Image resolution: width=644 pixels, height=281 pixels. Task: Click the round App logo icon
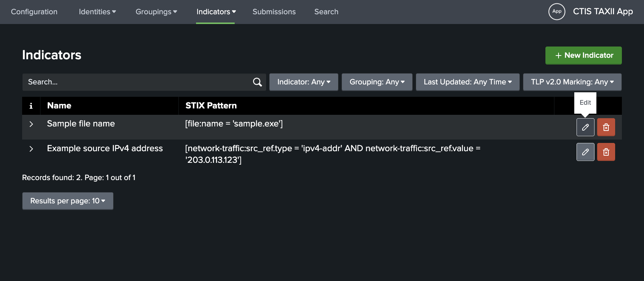557,12
